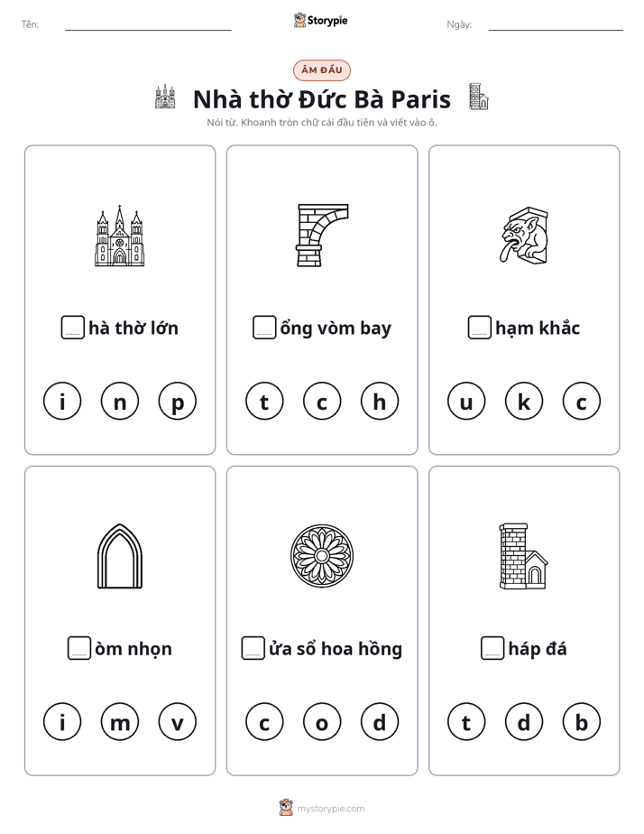Open the mystorypie.com link in footer
This screenshot has width=644, height=834.
(x=330, y=809)
